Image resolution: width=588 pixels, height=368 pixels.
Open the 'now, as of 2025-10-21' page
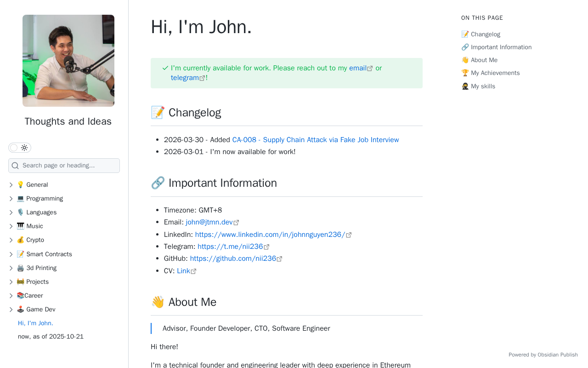tap(51, 337)
